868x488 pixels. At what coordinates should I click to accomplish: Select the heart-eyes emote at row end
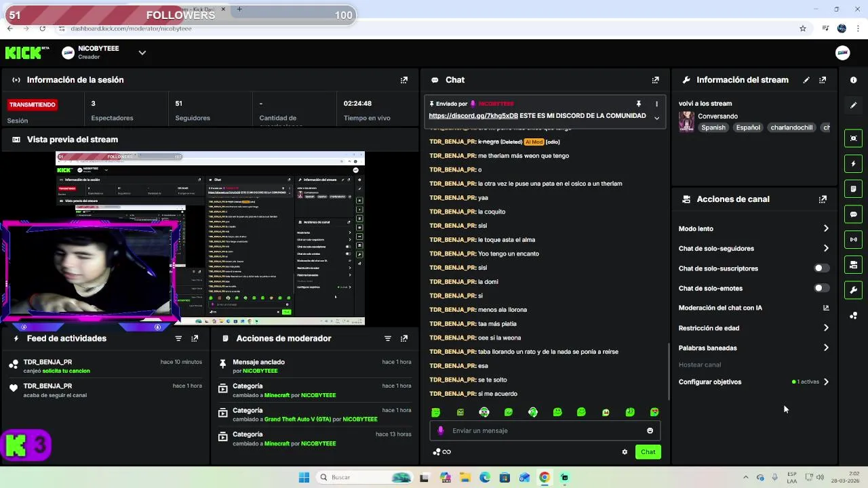point(654,412)
